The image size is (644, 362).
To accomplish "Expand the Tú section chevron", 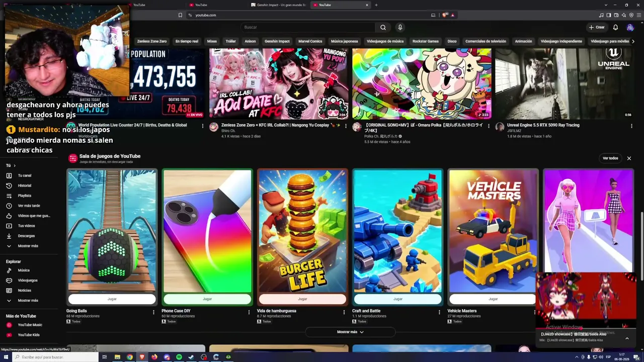I will 15,165.
